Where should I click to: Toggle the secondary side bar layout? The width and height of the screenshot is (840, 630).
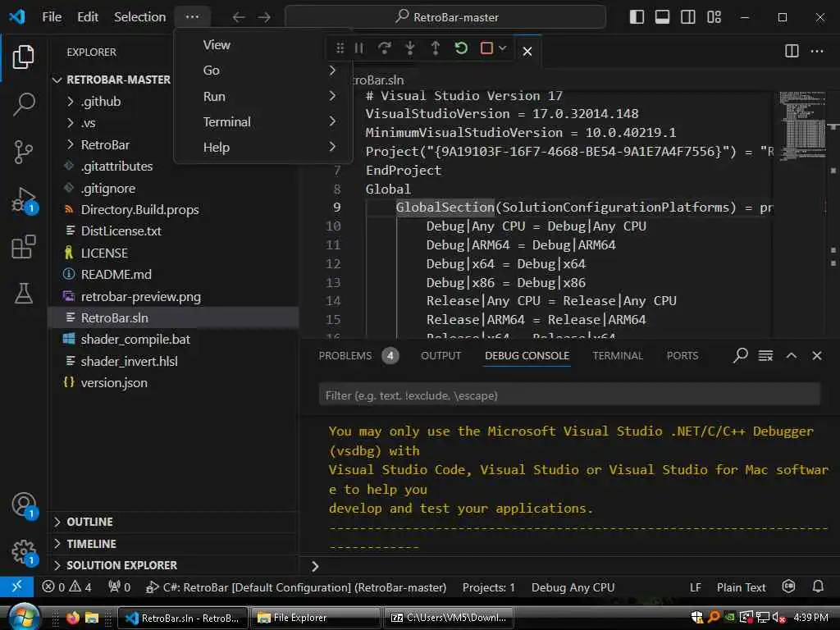(x=688, y=17)
